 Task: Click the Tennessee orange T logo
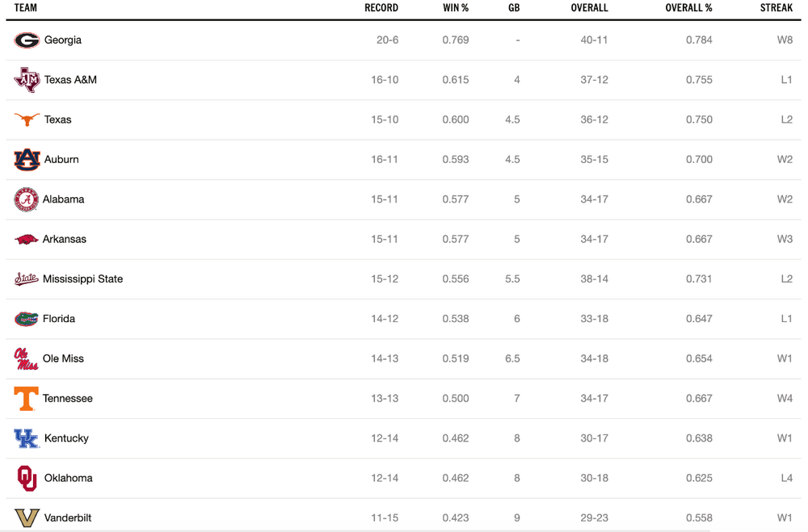(x=27, y=399)
